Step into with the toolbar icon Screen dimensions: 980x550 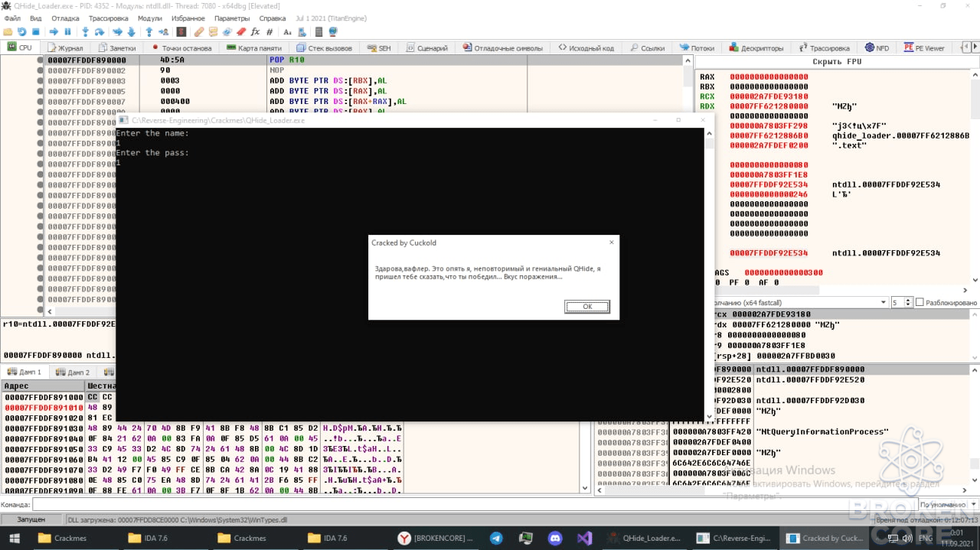(x=85, y=32)
